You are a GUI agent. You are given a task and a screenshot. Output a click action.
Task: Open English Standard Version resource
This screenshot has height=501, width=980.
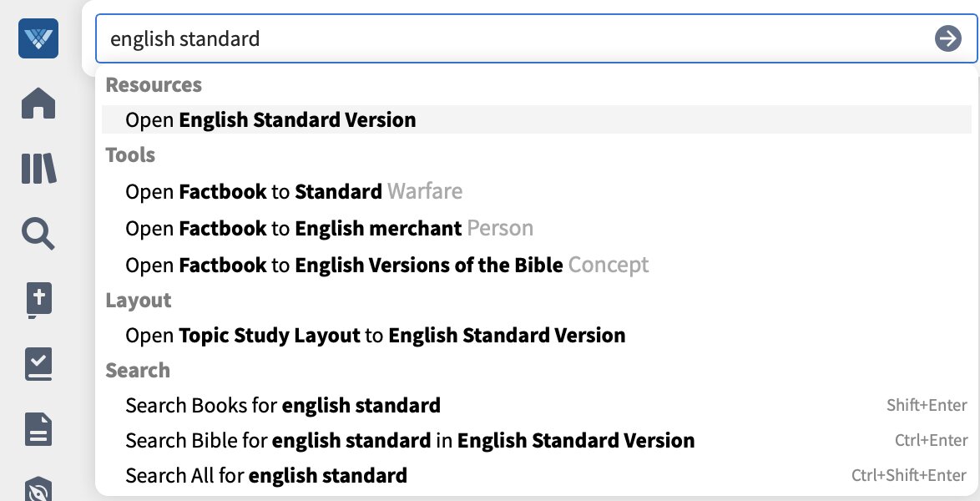(x=536, y=119)
